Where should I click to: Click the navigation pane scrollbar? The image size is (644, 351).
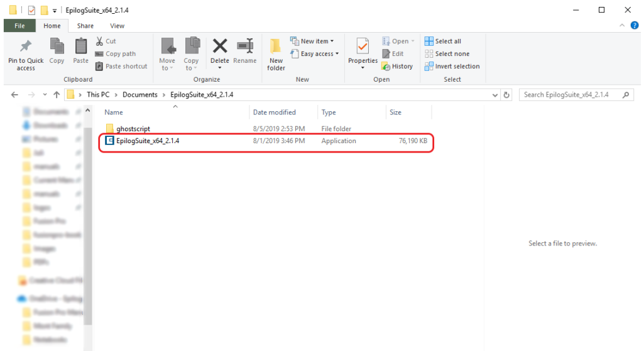click(87, 226)
